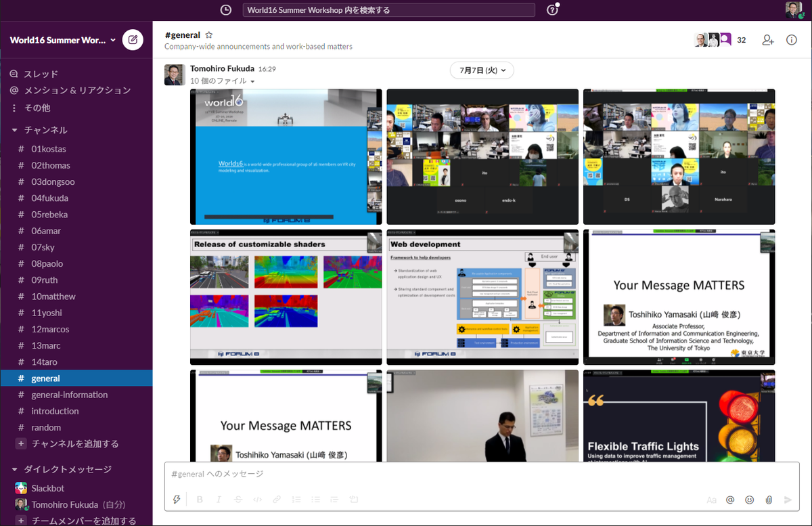
Task: Send message with the arrow icon
Action: tap(788, 500)
